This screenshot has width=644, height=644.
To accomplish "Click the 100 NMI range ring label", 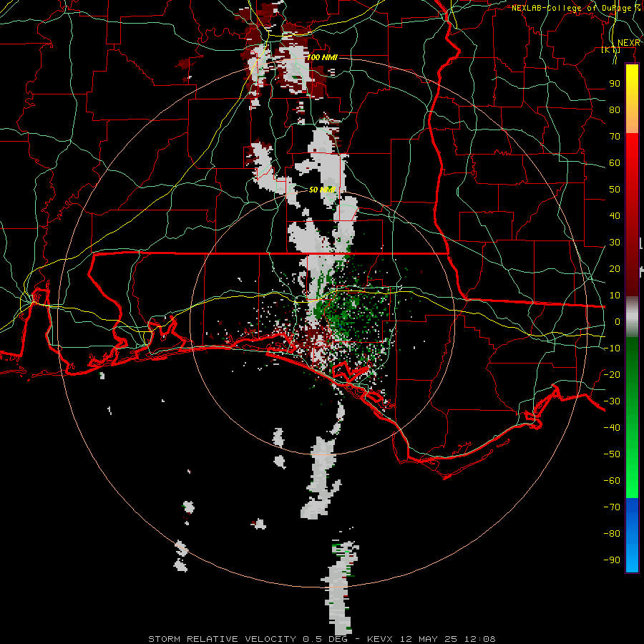I will tap(322, 57).
